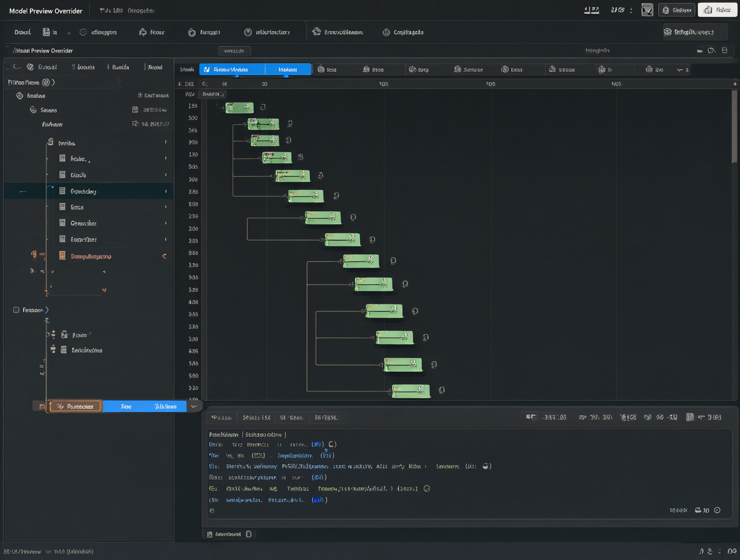740x560 pixels.
Task: Click the shield-shaped icon in the top toolbar
Action: tap(192, 32)
